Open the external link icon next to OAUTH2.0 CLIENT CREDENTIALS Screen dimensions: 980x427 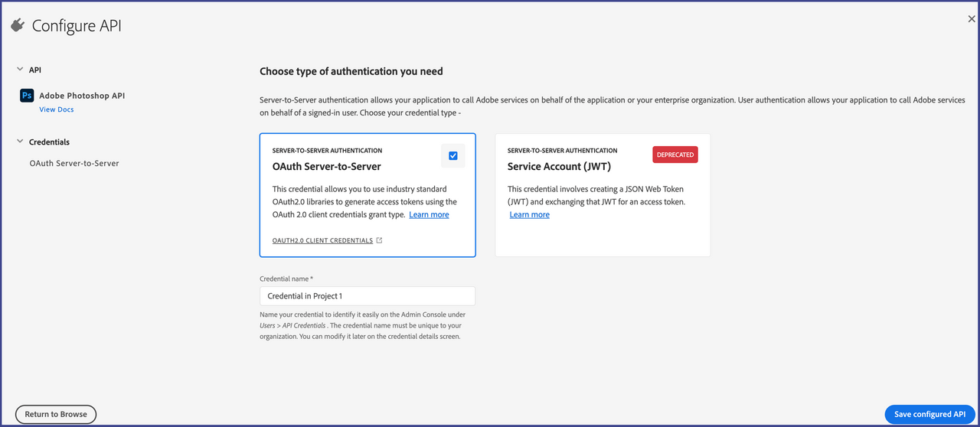tap(379, 240)
